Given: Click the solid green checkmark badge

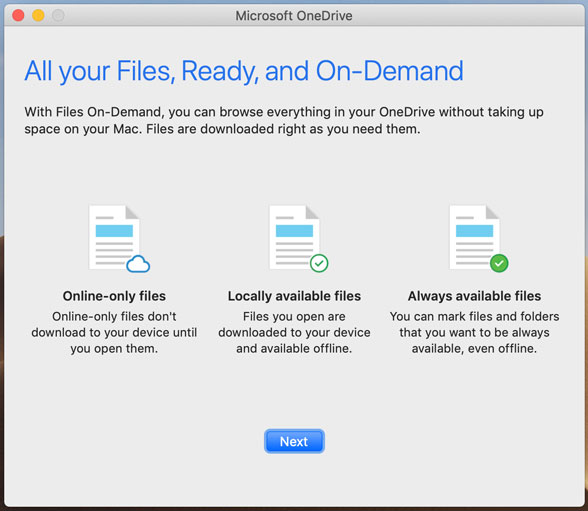Looking at the screenshot, I should [x=499, y=263].
